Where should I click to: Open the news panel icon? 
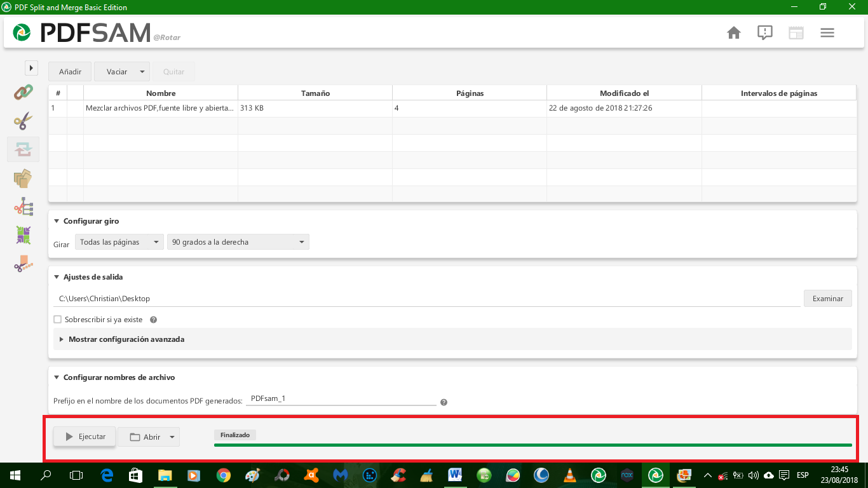796,32
